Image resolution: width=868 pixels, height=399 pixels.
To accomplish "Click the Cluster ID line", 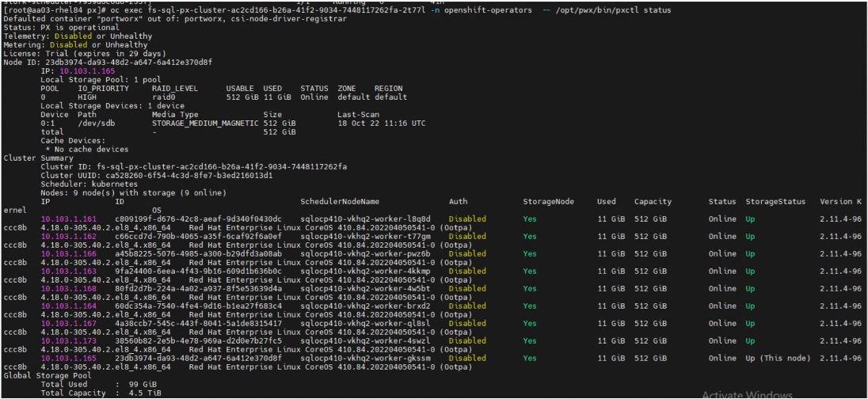I will 194,166.
